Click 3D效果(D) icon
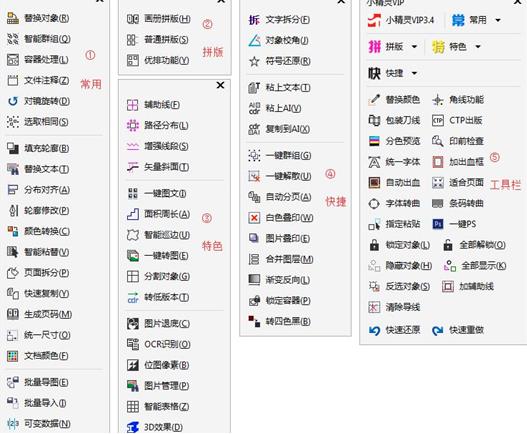Image resolution: width=527 pixels, height=434 pixels. click(133, 427)
